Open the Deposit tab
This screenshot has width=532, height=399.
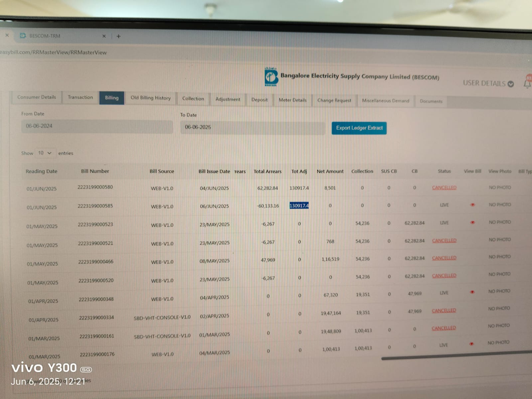[x=259, y=100]
